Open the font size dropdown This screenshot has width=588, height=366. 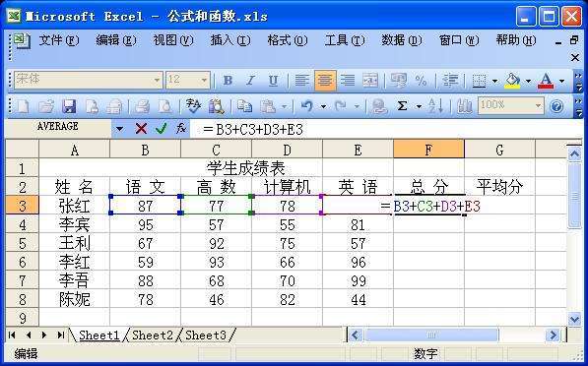[204, 80]
